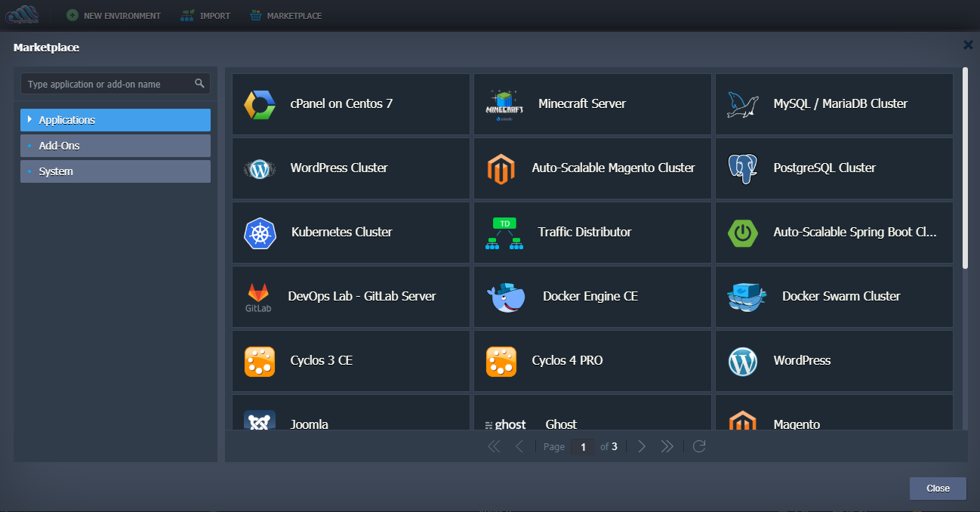Open the Docker Swarm Cluster label
The width and height of the screenshot is (980, 512).
[x=841, y=297]
